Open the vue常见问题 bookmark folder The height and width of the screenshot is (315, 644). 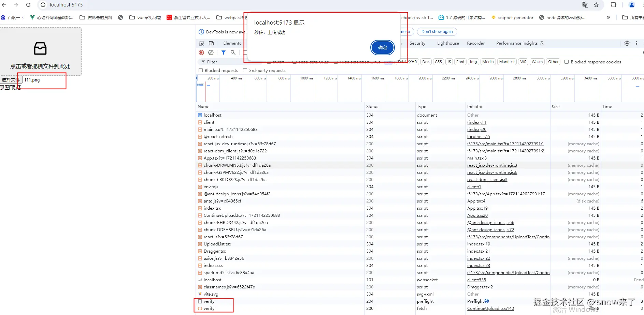click(145, 17)
